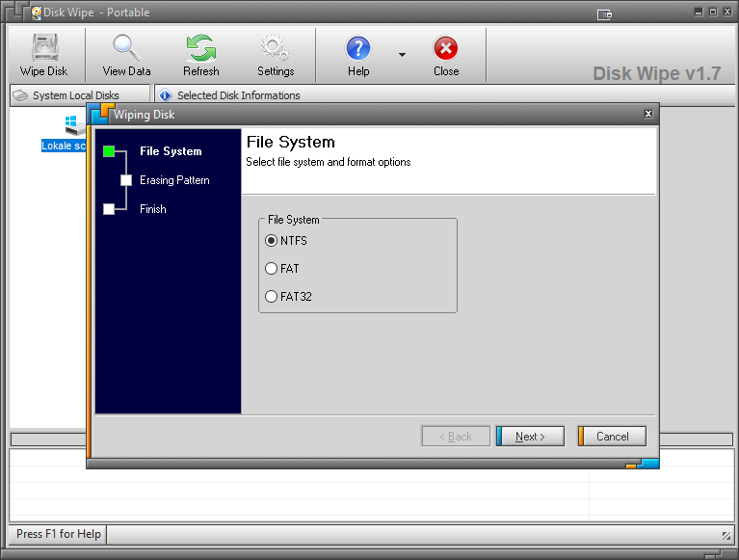Click the title bar screen icon
Viewport: 739px width, 560px height.
[604, 14]
